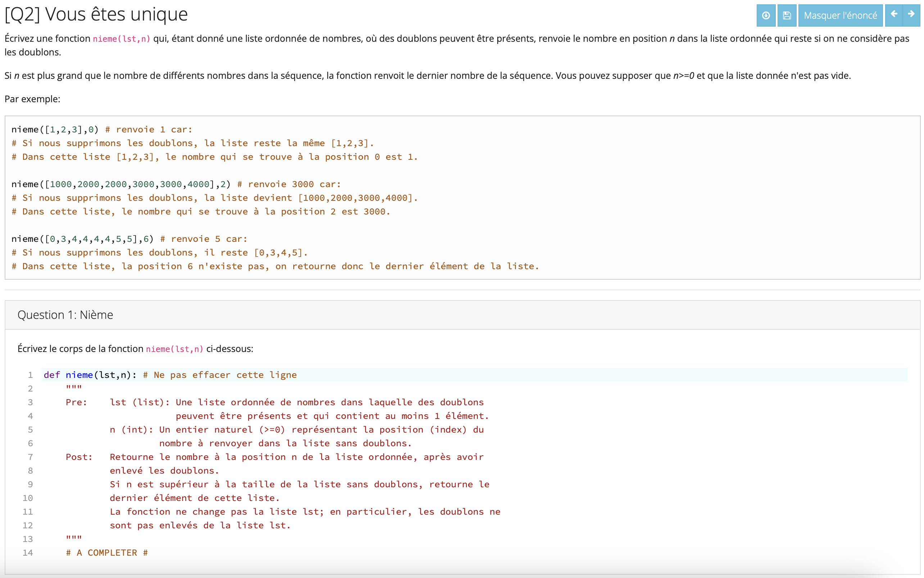
Task: Click line number 1 in editor gutter
Action: click(30, 375)
